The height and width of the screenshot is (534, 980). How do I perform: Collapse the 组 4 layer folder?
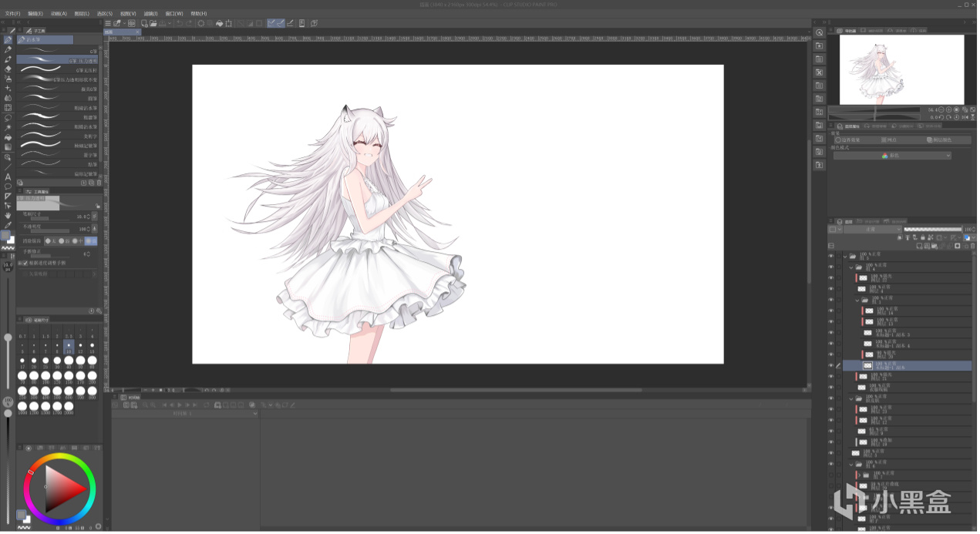tap(851, 267)
